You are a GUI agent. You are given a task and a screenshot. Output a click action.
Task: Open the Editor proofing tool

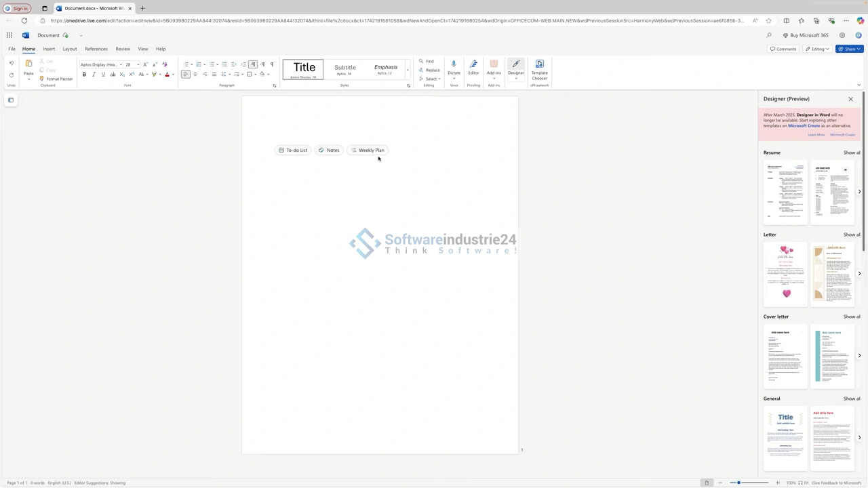473,64
